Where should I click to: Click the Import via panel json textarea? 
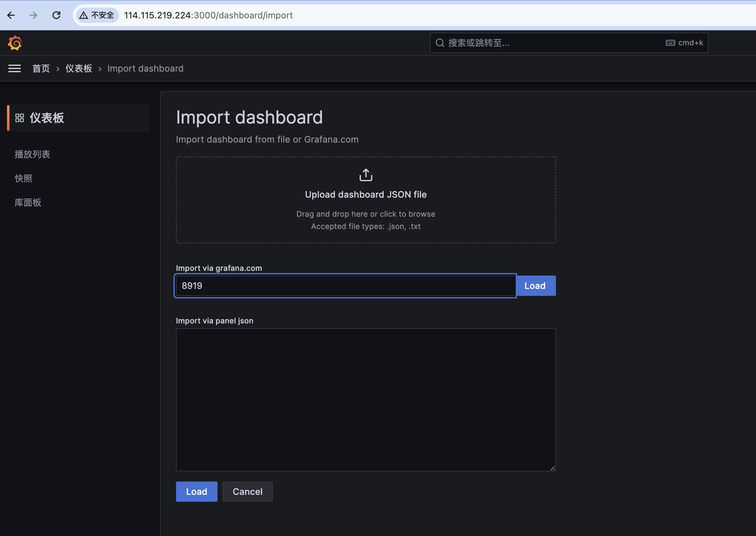pyautogui.click(x=366, y=400)
